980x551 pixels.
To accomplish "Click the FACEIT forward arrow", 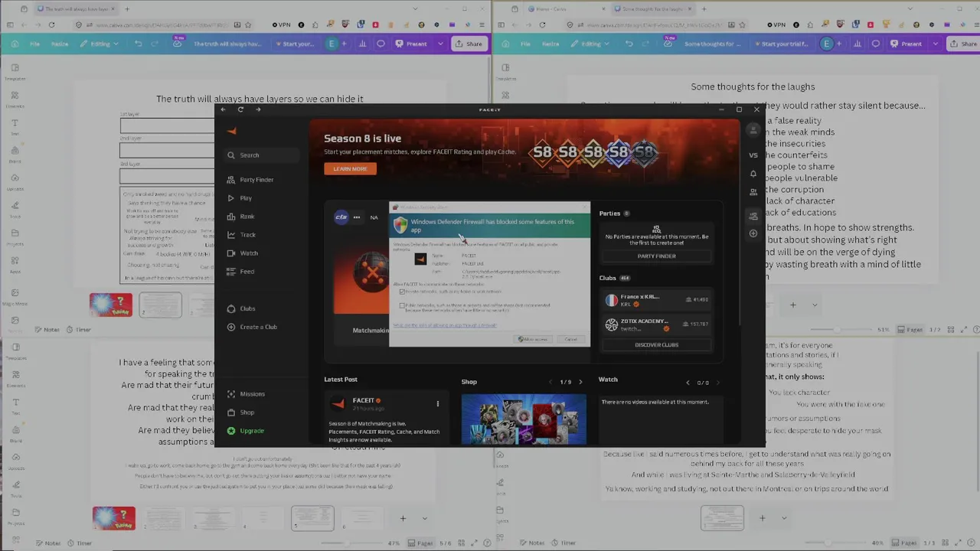I will point(258,109).
